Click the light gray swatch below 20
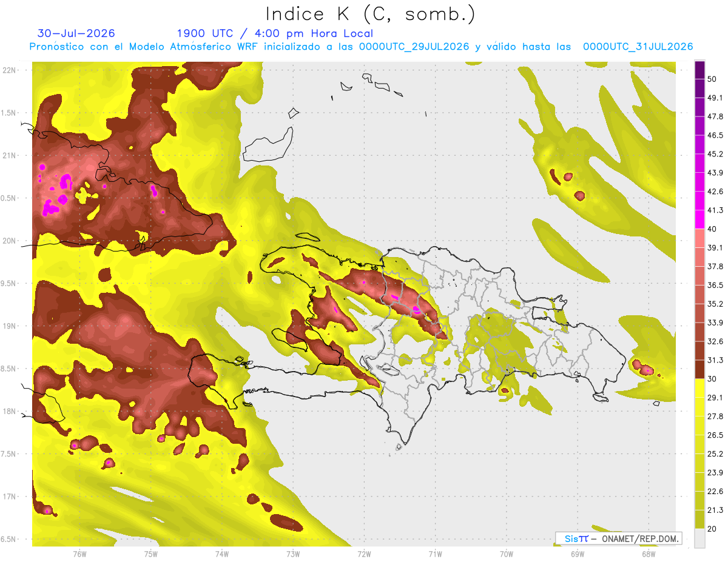This screenshot has height=562, width=728. click(700, 538)
